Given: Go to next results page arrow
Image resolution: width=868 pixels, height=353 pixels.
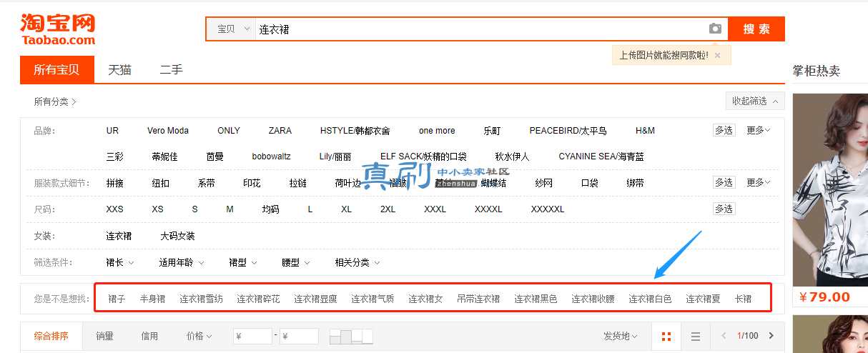Looking at the screenshot, I should click(771, 336).
